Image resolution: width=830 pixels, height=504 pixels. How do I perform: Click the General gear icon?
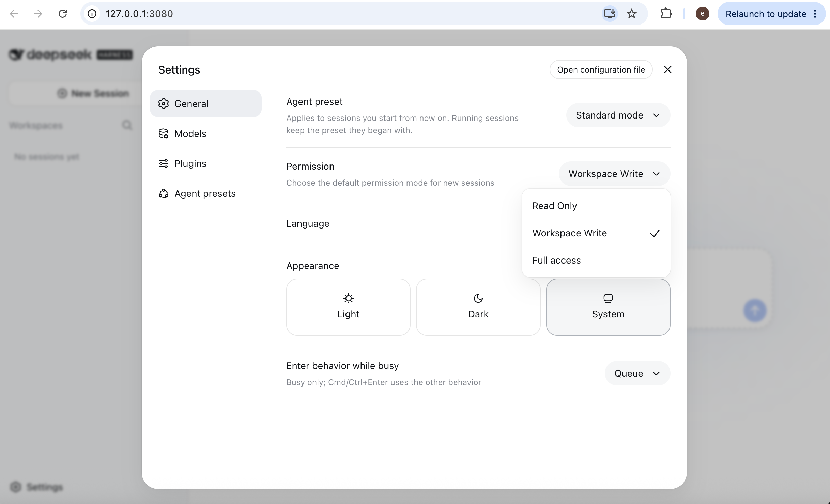(164, 104)
